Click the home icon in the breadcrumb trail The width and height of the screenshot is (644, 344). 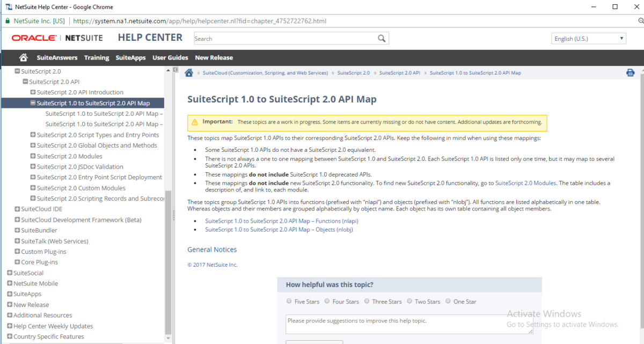click(x=188, y=72)
